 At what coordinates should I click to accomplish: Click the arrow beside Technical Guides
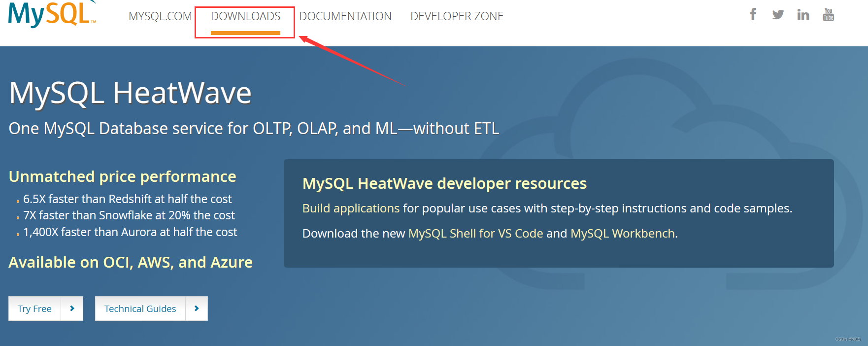(x=197, y=309)
